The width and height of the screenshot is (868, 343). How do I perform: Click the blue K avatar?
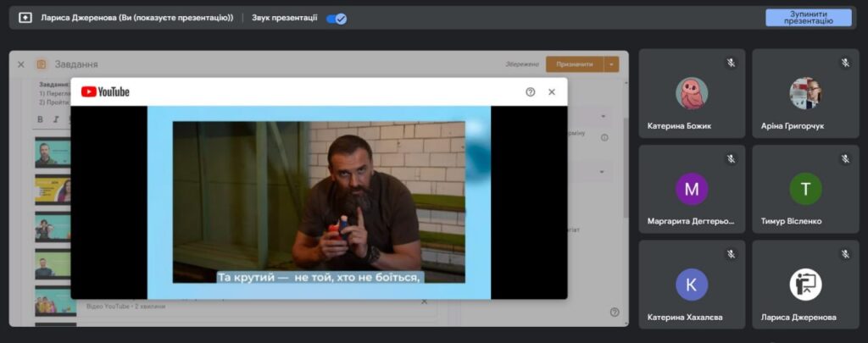(692, 285)
